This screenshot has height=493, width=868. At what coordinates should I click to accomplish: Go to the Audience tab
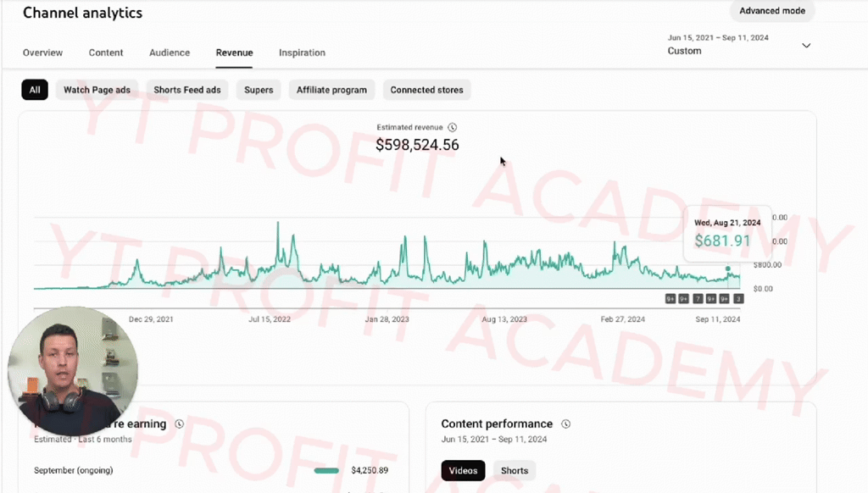point(170,53)
